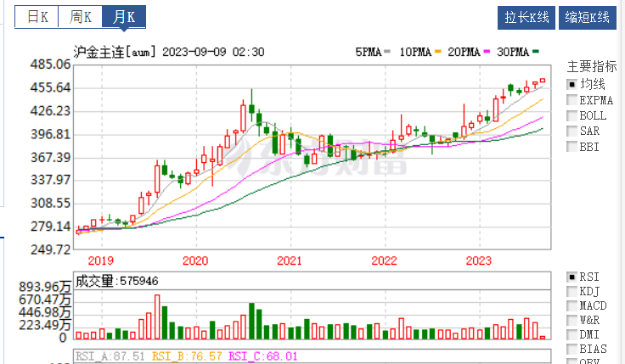Image resolution: width=625 pixels, height=364 pixels.
Task: Activate the BIAS indicator option
Action: (572, 349)
